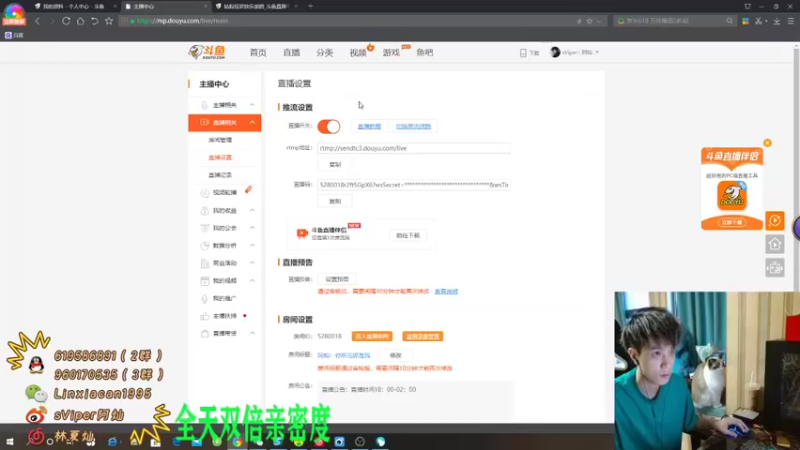Open 首页 in the top navigation
The height and width of the screenshot is (450, 800).
(258, 53)
